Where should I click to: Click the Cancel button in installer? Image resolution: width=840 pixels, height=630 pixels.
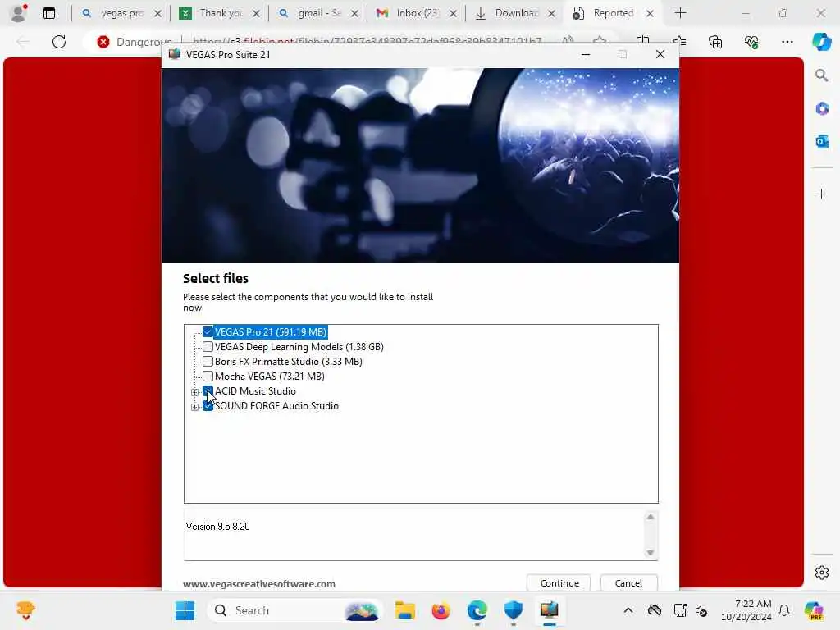coord(628,583)
